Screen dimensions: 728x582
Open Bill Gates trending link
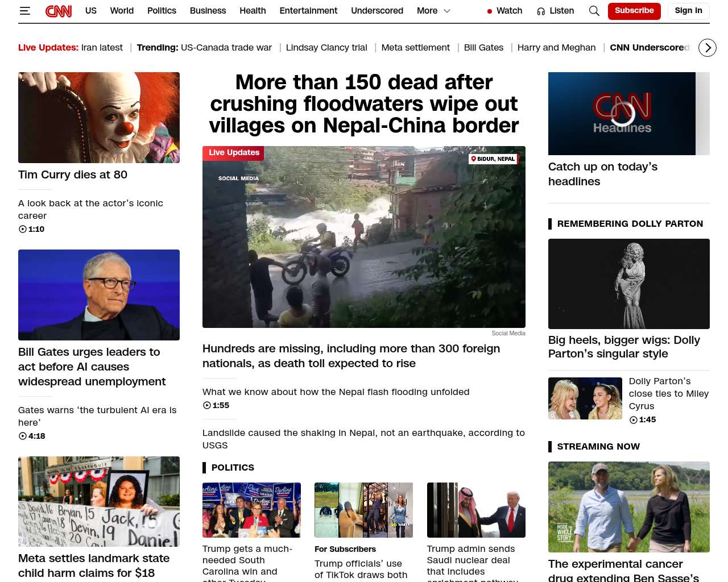click(x=483, y=48)
